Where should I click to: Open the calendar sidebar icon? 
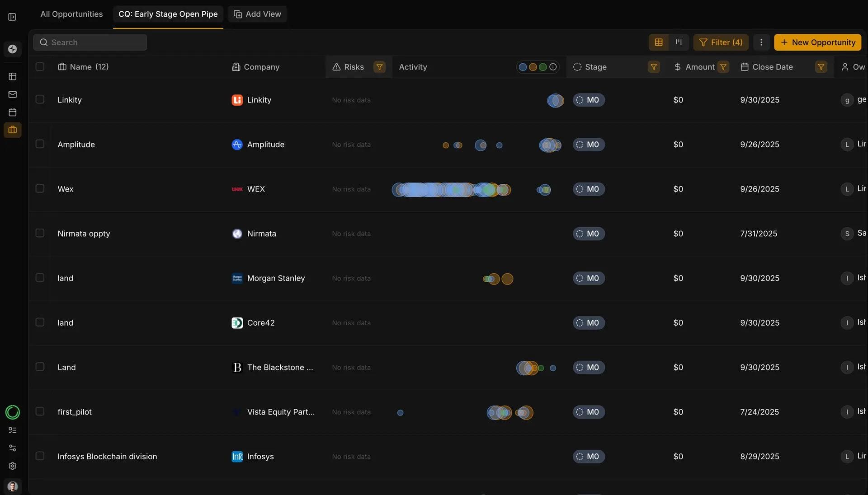(x=13, y=112)
